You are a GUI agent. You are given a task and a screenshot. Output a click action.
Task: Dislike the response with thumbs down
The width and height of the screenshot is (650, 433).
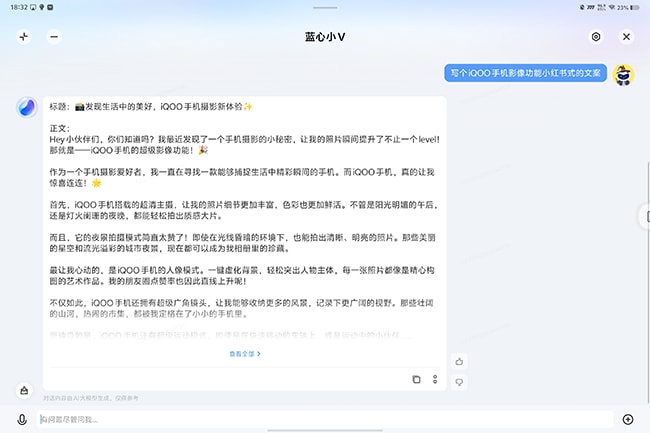tap(459, 381)
